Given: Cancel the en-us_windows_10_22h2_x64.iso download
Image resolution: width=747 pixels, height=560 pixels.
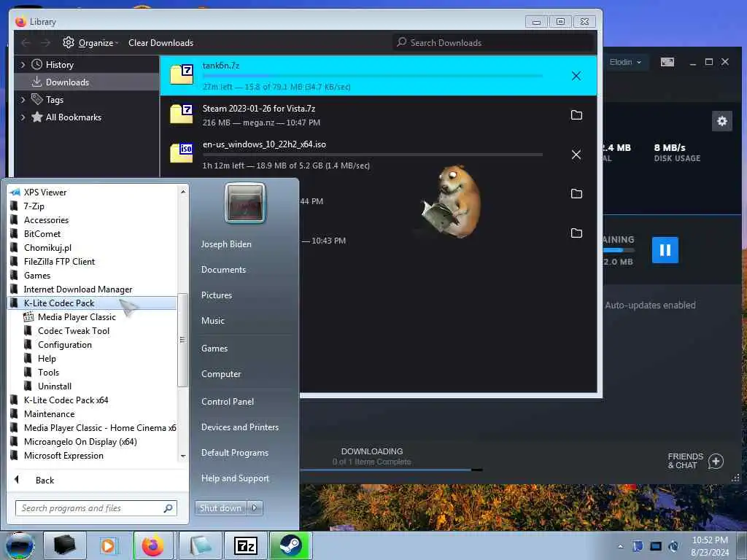Looking at the screenshot, I should click(x=576, y=155).
